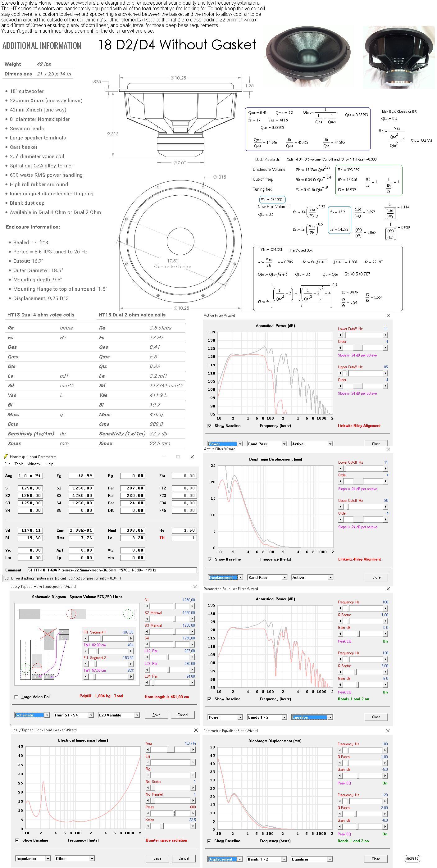Click Lower Cutoff Hz left arrow, Acoustical Power Active Filter
The height and width of the screenshot is (868, 437).
click(340, 335)
